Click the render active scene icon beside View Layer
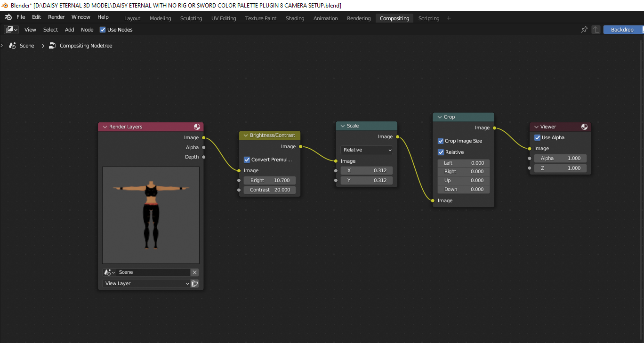Screen dimensions: 644x343 [x=195, y=284]
